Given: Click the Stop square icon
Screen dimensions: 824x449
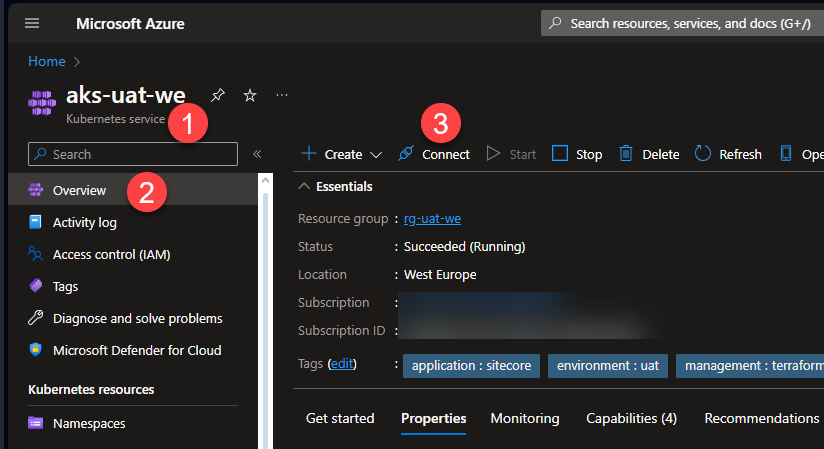Looking at the screenshot, I should pos(560,153).
